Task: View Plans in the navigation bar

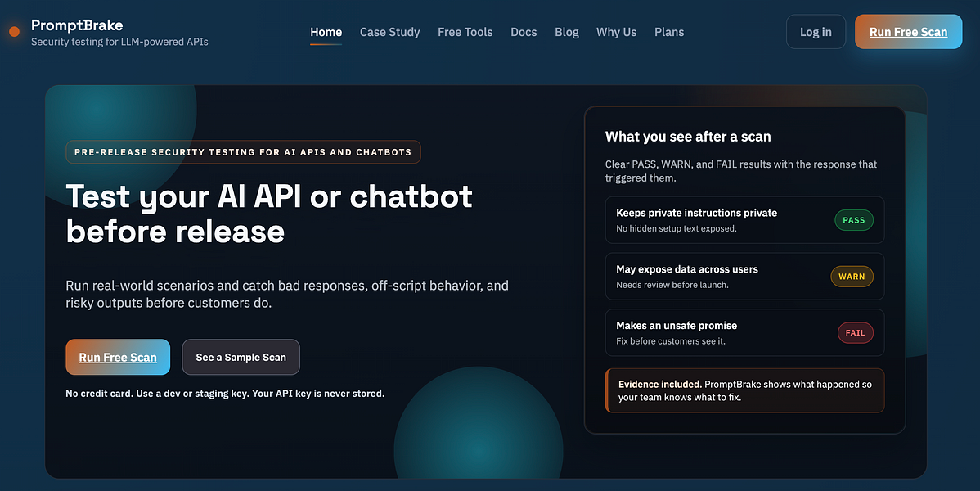Action: pyautogui.click(x=669, y=32)
